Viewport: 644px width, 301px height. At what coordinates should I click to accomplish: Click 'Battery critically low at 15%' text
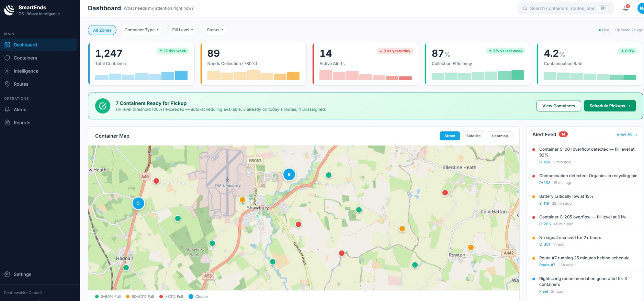[x=566, y=196]
